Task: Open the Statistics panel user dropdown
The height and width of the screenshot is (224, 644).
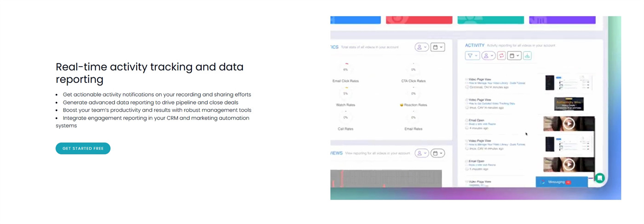Action: 421,47
